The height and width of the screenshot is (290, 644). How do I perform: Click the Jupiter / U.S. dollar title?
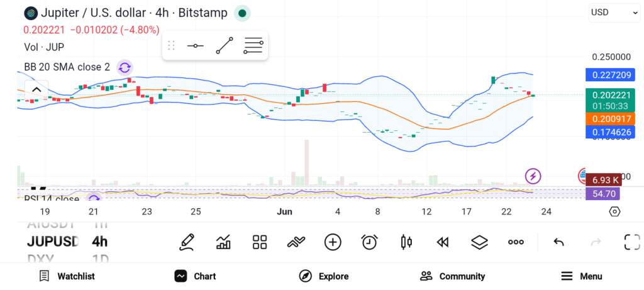click(x=93, y=13)
